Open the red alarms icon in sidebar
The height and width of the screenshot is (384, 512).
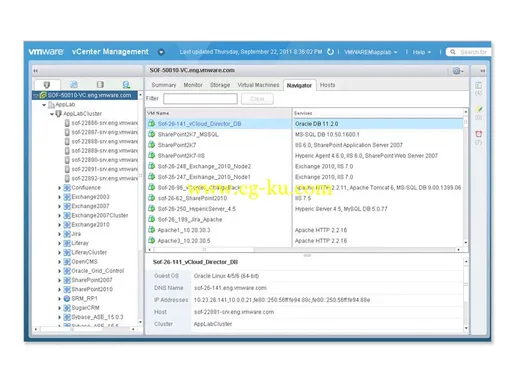pos(479,134)
